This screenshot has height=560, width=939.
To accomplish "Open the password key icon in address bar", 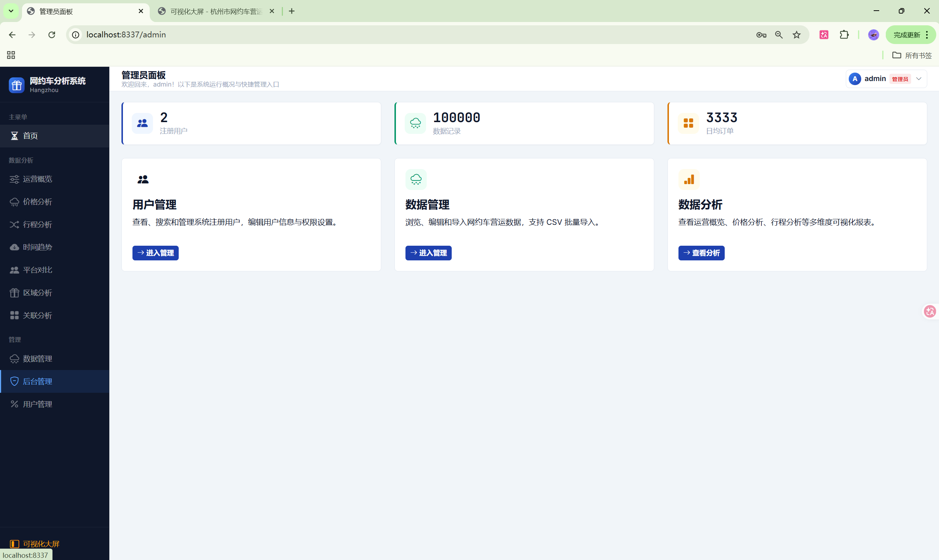I will (x=761, y=35).
